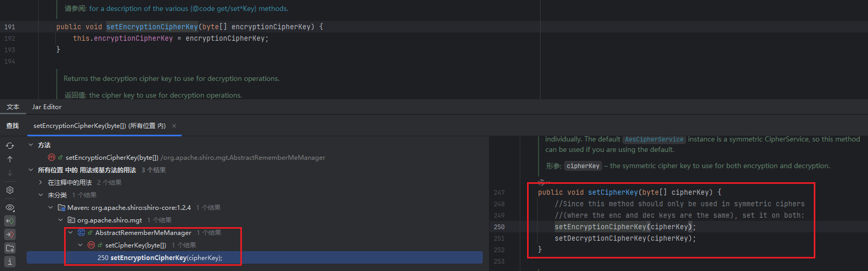Click the setCipherKey method icon in tree
This screenshot has height=271, width=868.
point(91,245)
